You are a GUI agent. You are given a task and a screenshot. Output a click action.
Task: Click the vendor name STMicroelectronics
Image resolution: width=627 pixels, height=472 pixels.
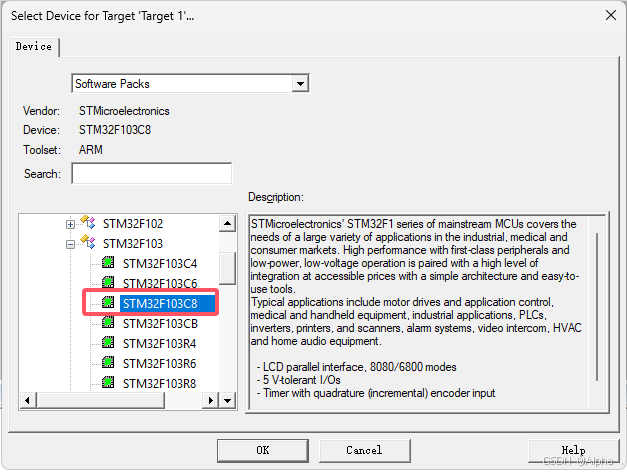pos(124,111)
